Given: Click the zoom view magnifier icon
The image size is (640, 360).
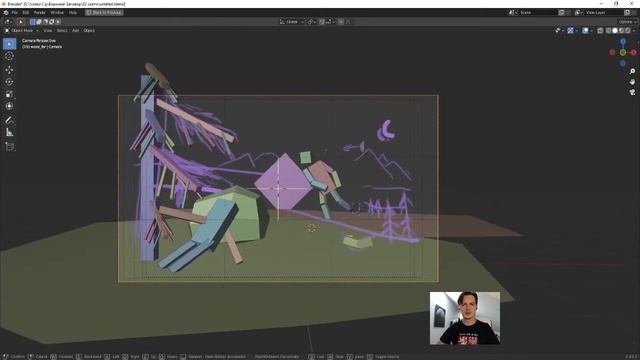Looking at the screenshot, I should [x=632, y=71].
